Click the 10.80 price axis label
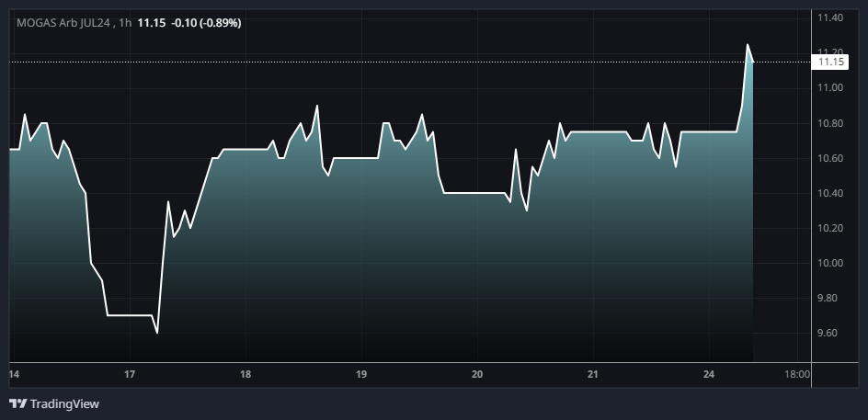Viewport: 868px width, 420px height. point(830,123)
